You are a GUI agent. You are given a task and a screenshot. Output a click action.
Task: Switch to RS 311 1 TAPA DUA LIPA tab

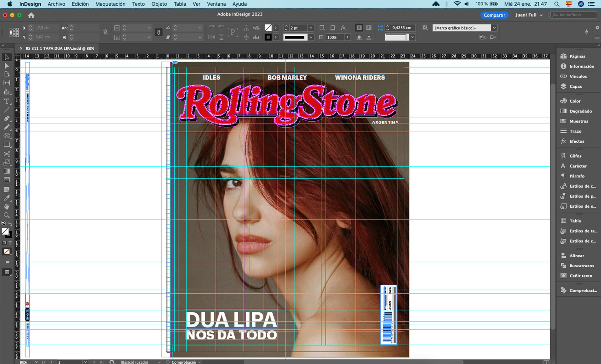[59, 48]
